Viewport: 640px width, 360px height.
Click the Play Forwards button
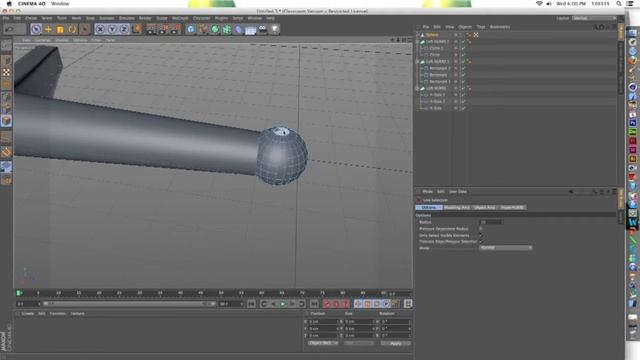282,304
